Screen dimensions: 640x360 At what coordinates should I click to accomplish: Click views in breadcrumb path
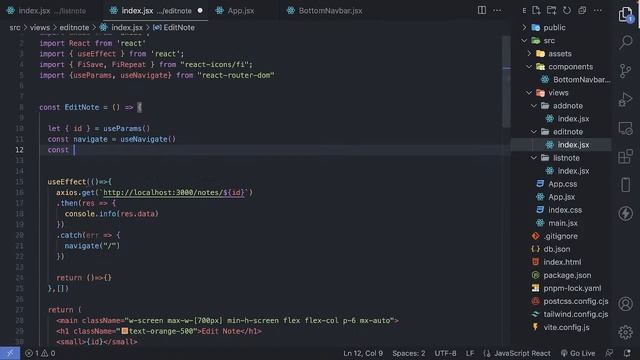[40, 28]
